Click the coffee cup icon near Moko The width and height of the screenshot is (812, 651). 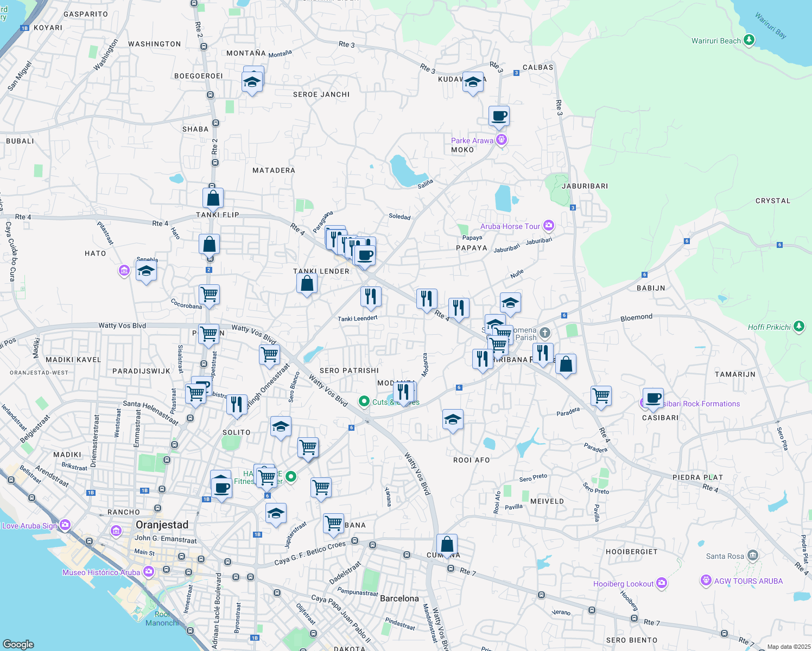[x=499, y=116]
